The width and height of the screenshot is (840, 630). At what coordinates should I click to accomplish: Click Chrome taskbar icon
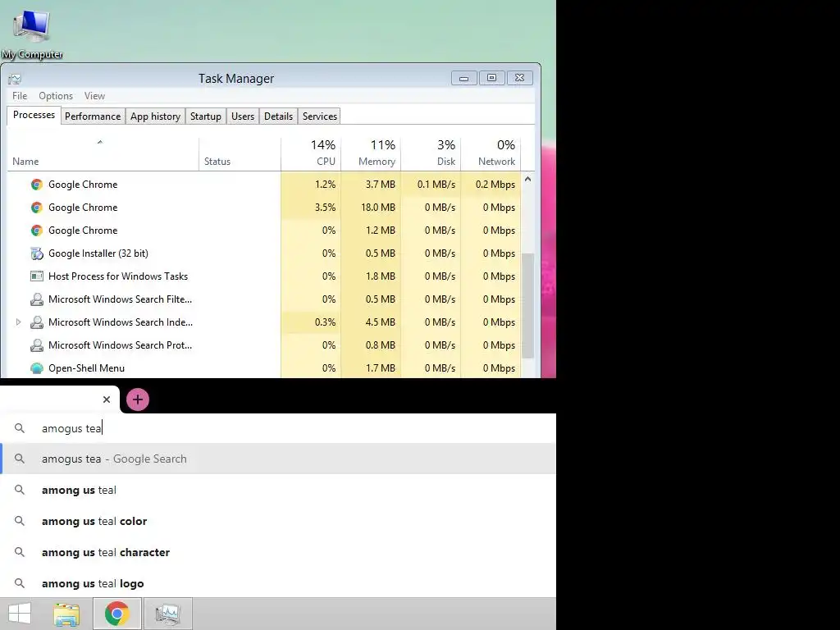pos(116,614)
